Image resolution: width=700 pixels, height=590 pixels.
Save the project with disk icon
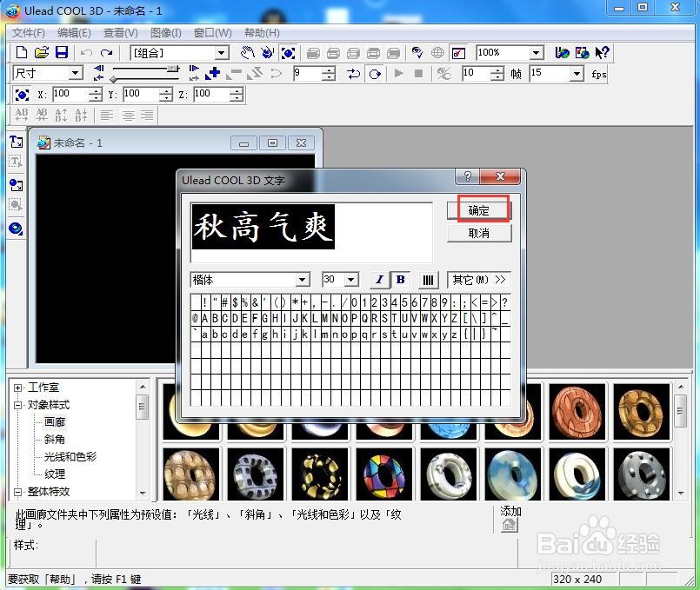(62, 53)
